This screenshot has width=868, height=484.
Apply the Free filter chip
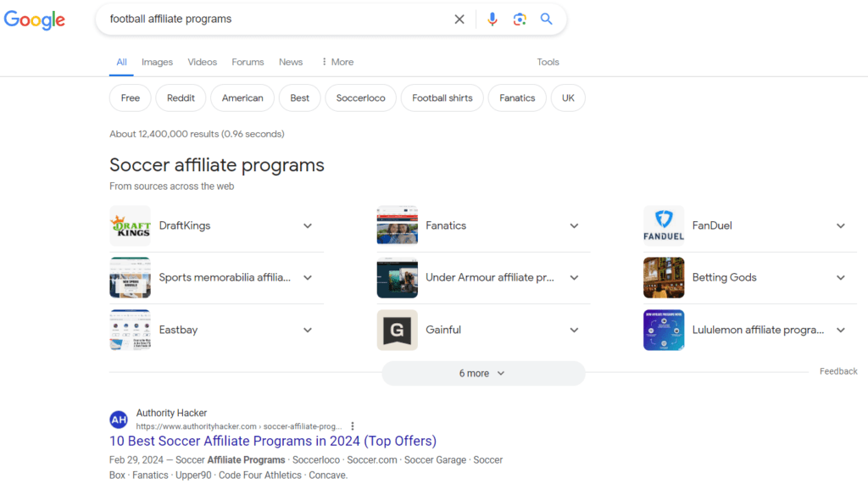(x=130, y=98)
